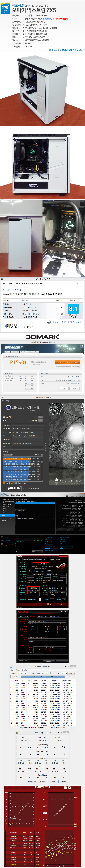Run the CPU test in Cinebench
The height and width of the screenshot is (868, 85).
40,421
